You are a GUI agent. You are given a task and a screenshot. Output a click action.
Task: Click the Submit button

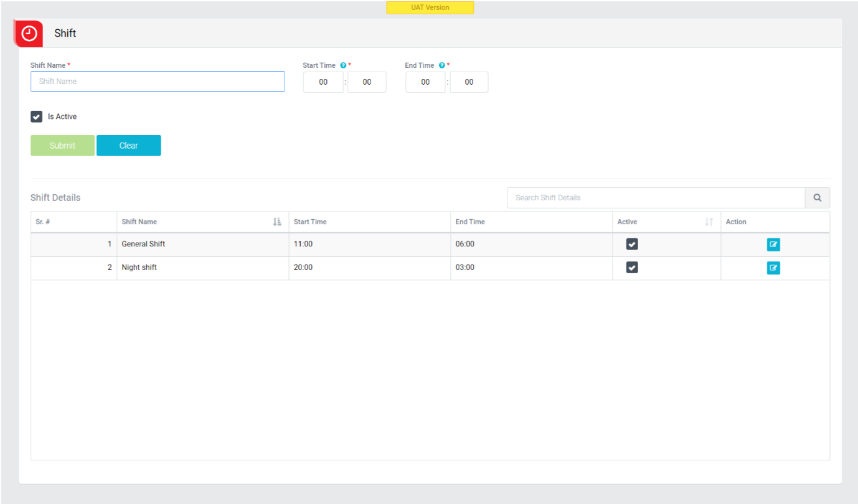(x=62, y=146)
